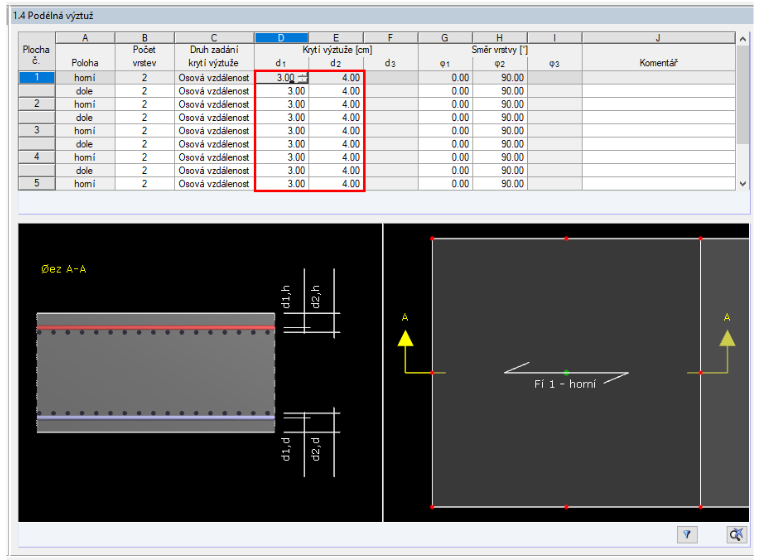This screenshot has height=560, width=760.
Task: Open 'Osová vzdálenost' cell in surface 2 horní row
Action: (214, 104)
